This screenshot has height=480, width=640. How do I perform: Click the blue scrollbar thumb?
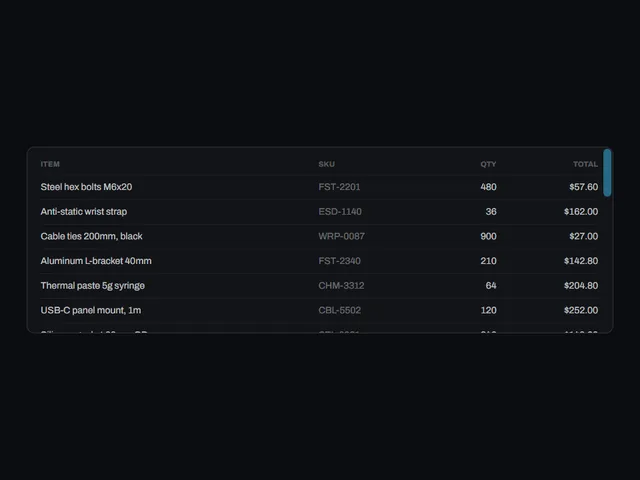[607, 173]
